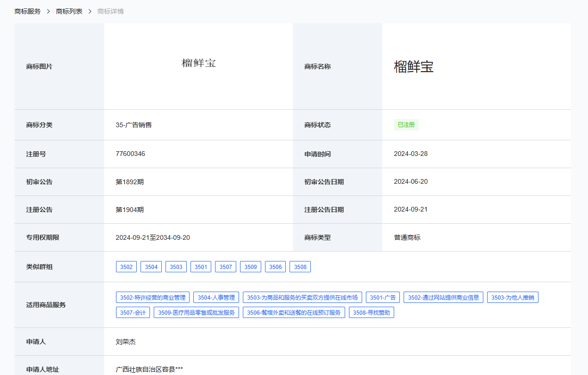The image size is (588, 375).
Task: Click the 适用商品服务 label
Action: 46,305
